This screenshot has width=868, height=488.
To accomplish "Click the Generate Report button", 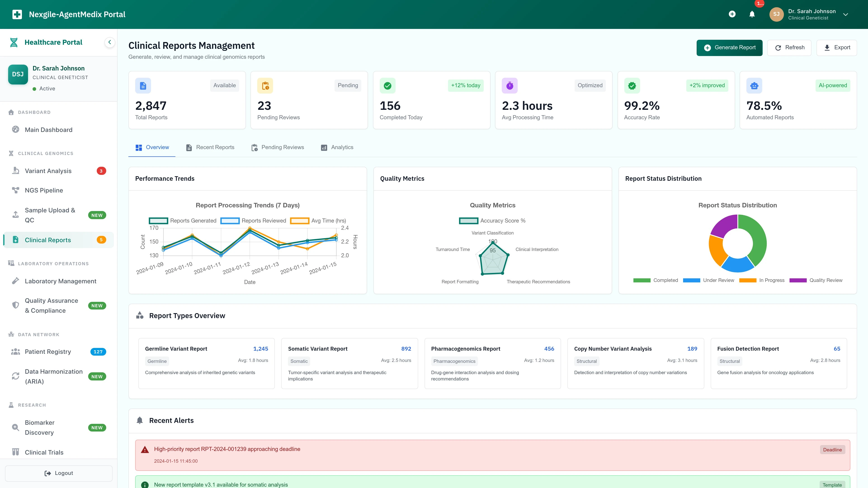I will point(729,47).
